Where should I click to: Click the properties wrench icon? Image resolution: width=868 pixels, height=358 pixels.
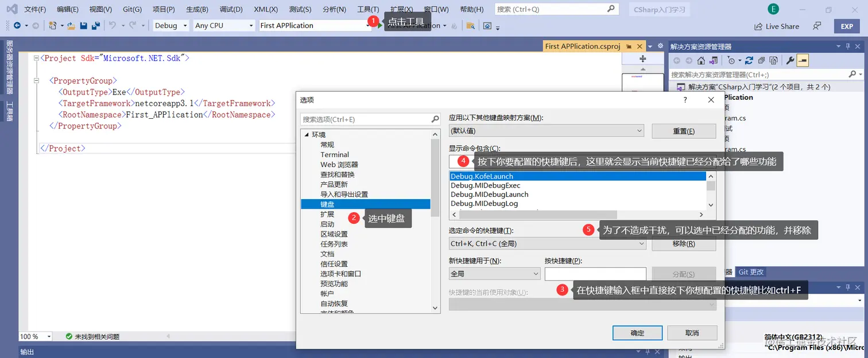(x=790, y=60)
